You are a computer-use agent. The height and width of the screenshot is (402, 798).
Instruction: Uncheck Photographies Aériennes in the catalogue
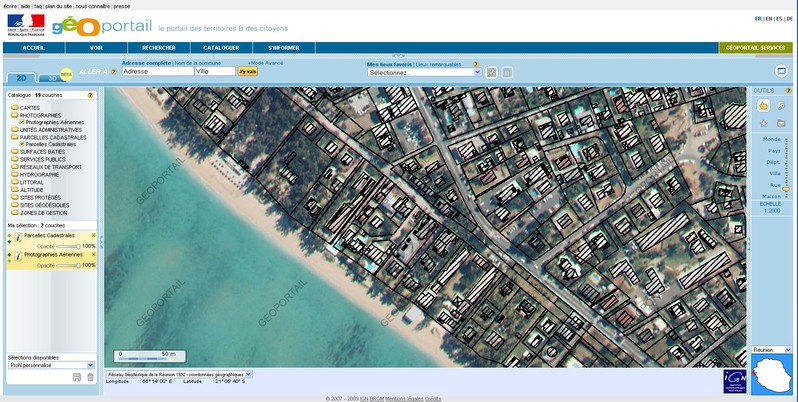click(x=22, y=122)
